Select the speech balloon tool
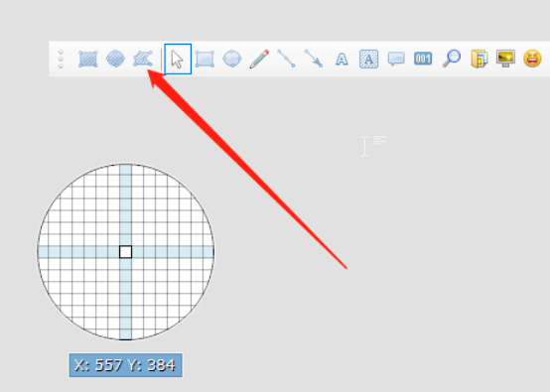Screen dimensions: 550x392 [x=396, y=59]
